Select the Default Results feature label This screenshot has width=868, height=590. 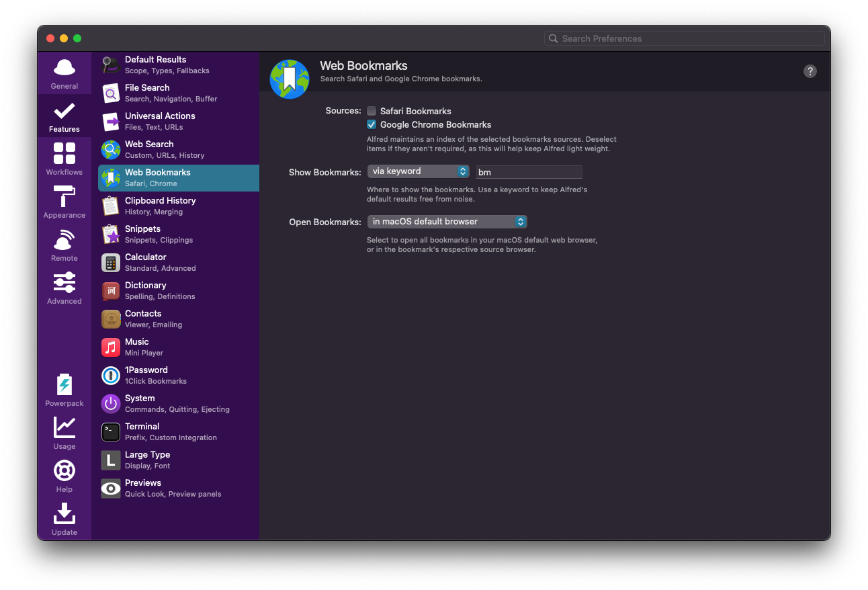(x=155, y=60)
